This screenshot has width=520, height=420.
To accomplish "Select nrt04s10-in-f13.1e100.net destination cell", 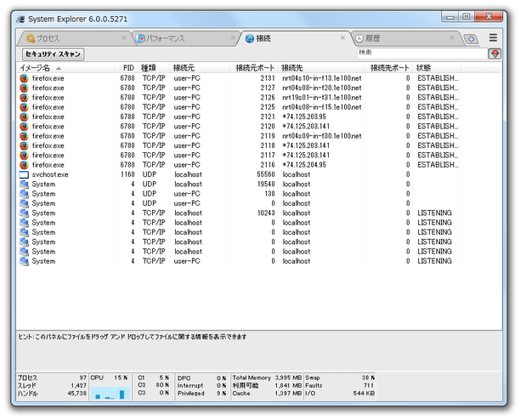I will (322, 78).
